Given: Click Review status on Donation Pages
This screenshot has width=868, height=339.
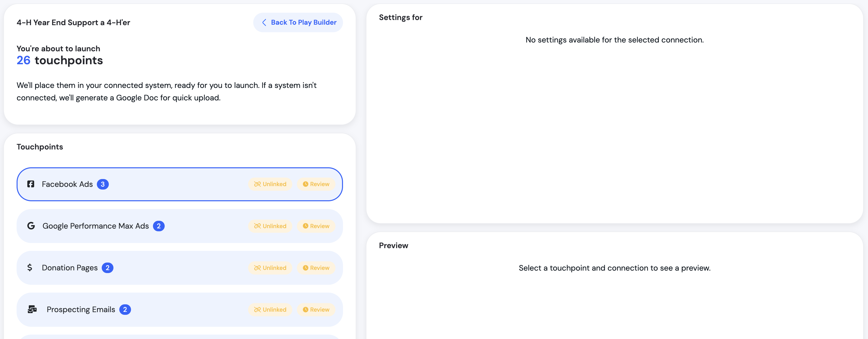Looking at the screenshot, I should 316,268.
